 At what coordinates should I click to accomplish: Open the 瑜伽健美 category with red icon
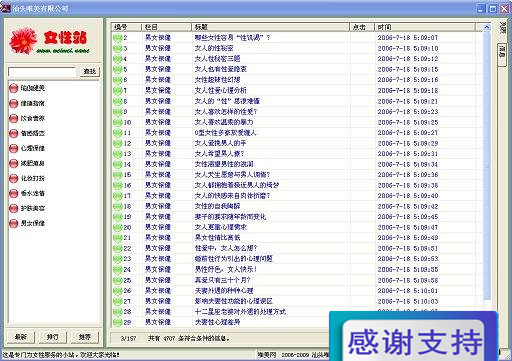[x=27, y=88]
